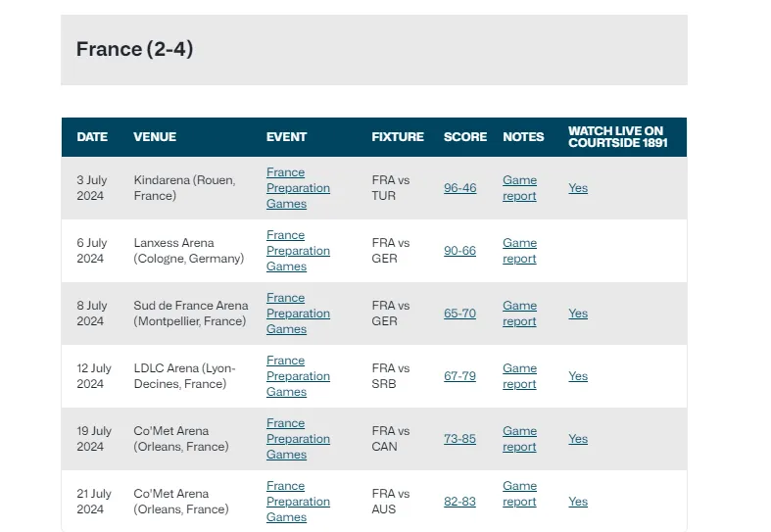Click the 82-83 score versus Australia
Image resolution: width=771 pixels, height=532 pixels.
tap(459, 502)
